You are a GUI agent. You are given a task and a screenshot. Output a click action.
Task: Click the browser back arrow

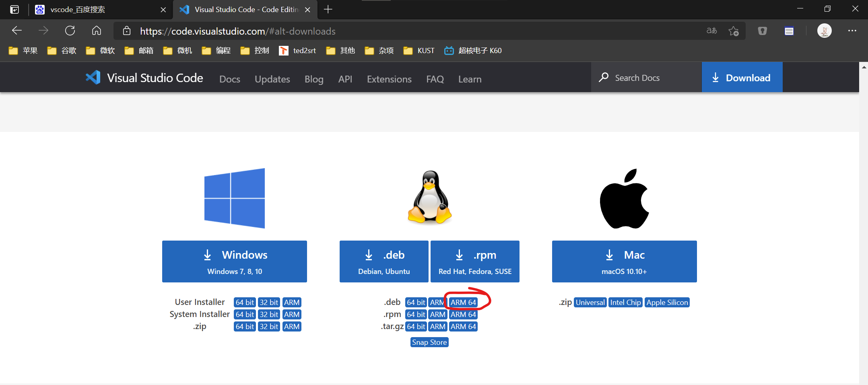[x=17, y=31]
